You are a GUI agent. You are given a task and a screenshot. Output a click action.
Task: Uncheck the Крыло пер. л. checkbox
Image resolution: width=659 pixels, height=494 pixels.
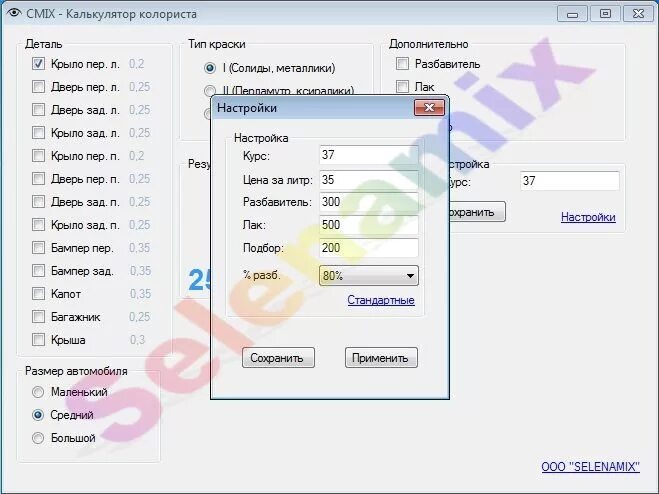[x=38, y=64]
